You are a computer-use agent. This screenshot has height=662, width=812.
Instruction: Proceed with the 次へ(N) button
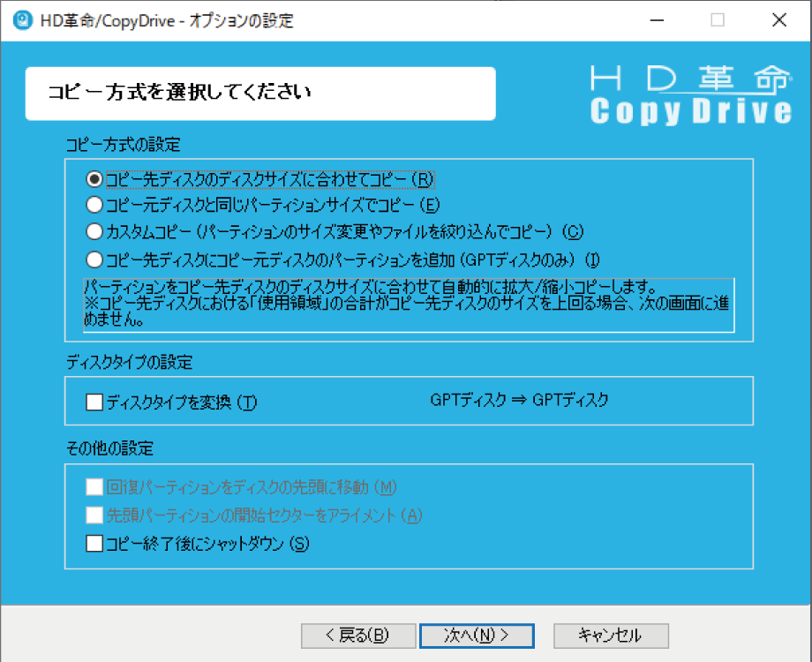(x=477, y=636)
